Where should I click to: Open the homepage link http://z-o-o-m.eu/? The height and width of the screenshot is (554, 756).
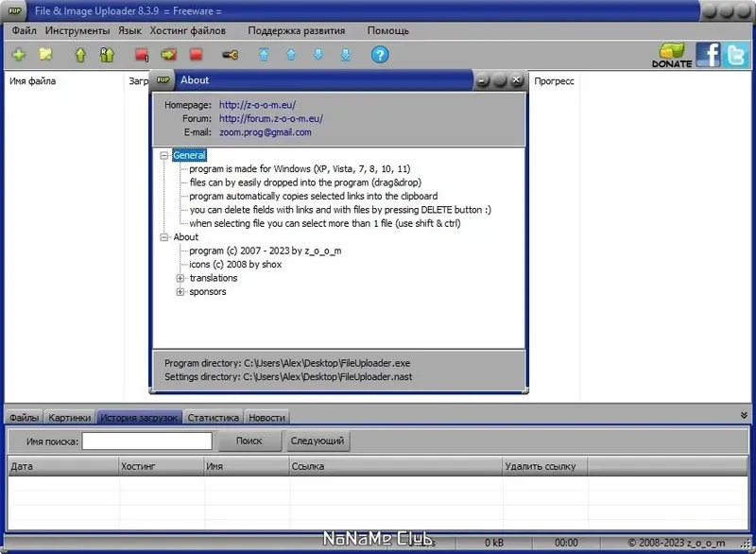pos(257,105)
